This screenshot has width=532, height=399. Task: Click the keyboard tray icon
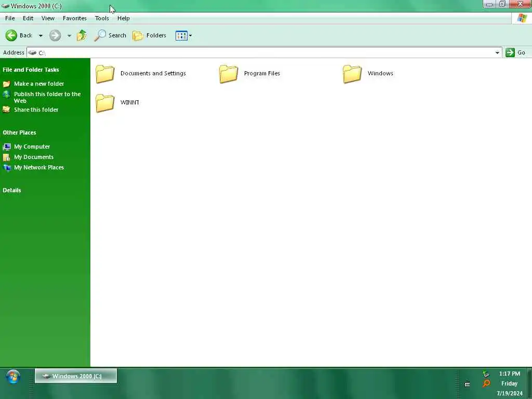tap(467, 384)
